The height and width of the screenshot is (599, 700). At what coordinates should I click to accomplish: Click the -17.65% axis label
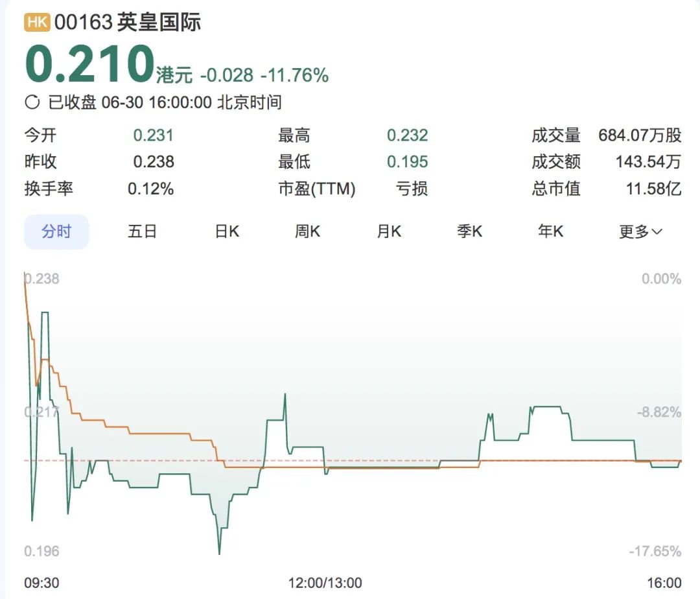point(655,551)
